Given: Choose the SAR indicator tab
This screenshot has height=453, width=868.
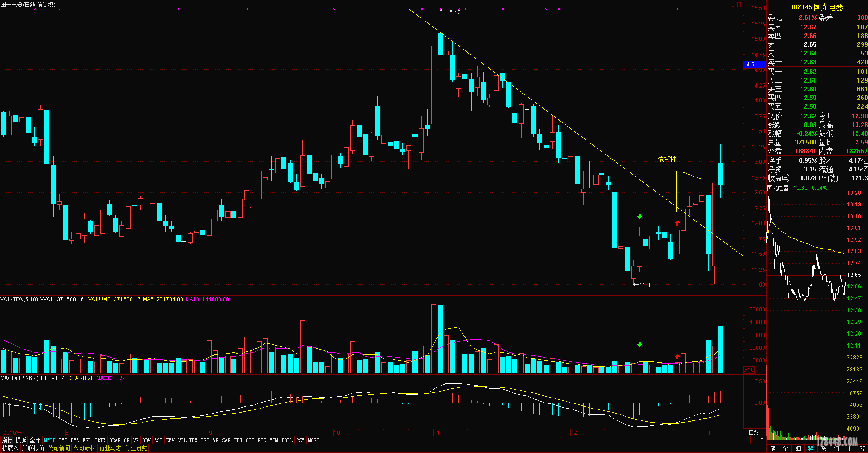Looking at the screenshot, I should tap(226, 440).
